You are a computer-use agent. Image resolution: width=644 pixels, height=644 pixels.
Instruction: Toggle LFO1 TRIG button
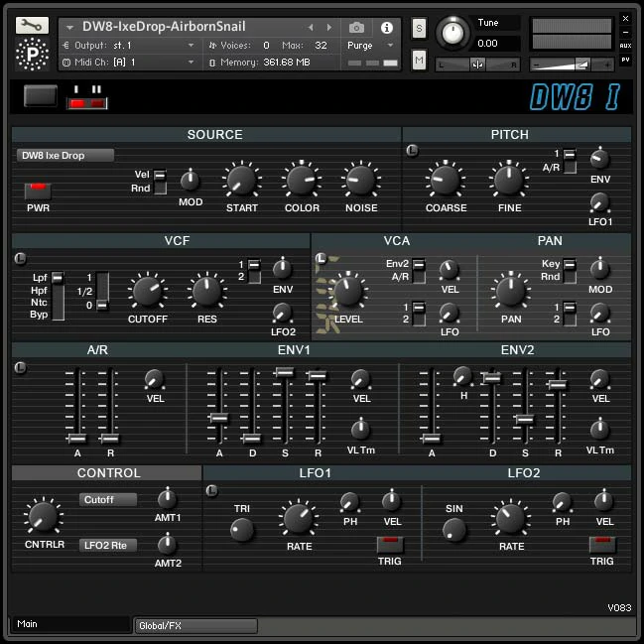pyautogui.click(x=390, y=545)
